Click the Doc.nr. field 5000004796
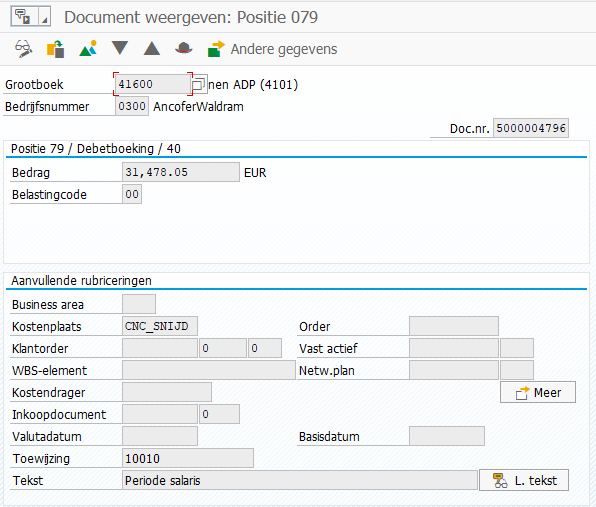The width and height of the screenshot is (596, 507). pyautogui.click(x=531, y=128)
